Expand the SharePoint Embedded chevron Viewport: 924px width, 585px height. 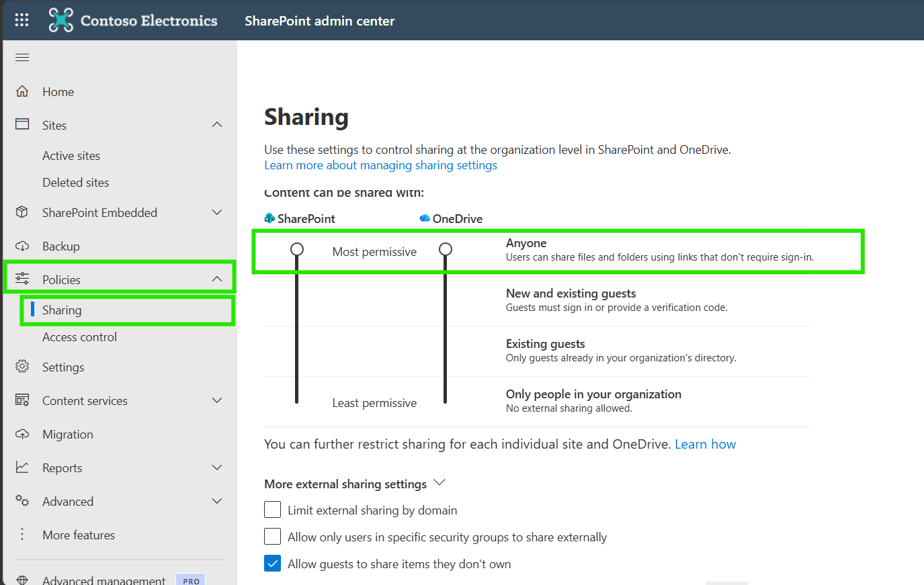[x=217, y=212]
